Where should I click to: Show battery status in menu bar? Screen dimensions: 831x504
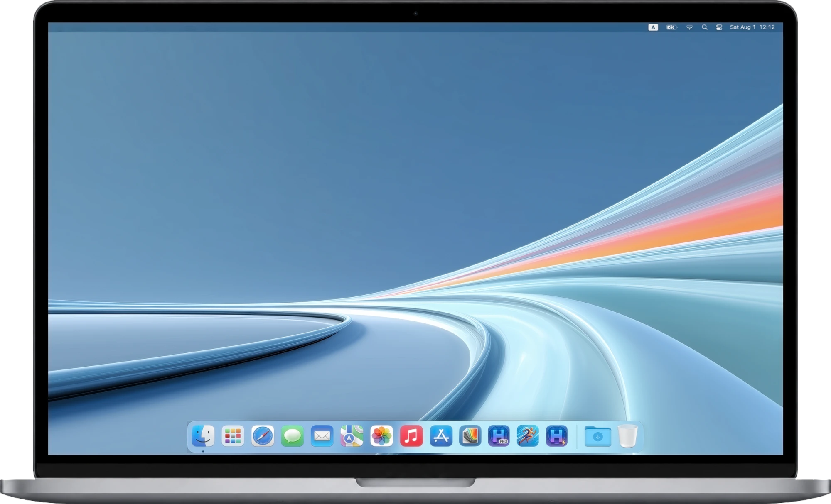coord(672,27)
